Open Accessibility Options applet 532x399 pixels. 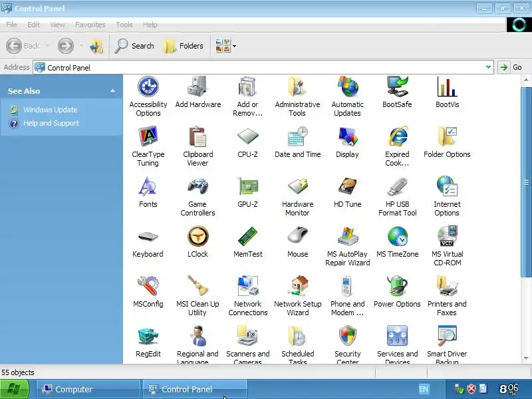coord(148,87)
